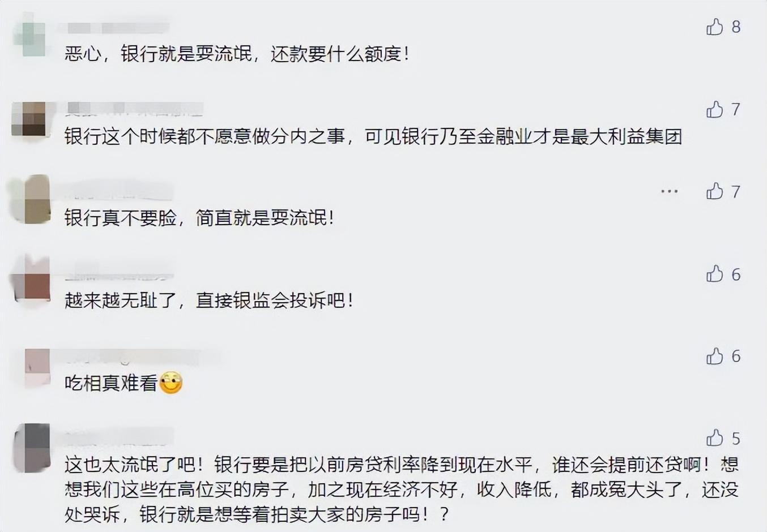The width and height of the screenshot is (767, 532).
Task: Click the smiley emoji after "吃相真难看"
Action: coord(171,383)
